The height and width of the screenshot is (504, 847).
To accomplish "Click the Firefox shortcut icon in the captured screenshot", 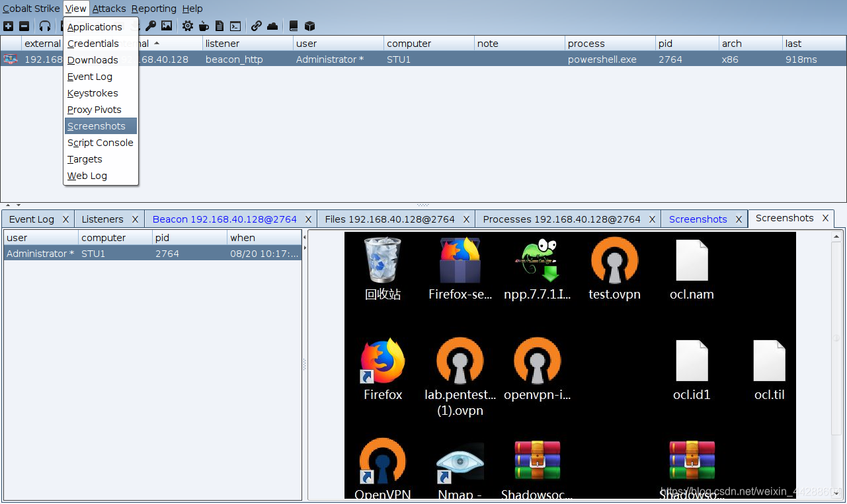I will 383,361.
